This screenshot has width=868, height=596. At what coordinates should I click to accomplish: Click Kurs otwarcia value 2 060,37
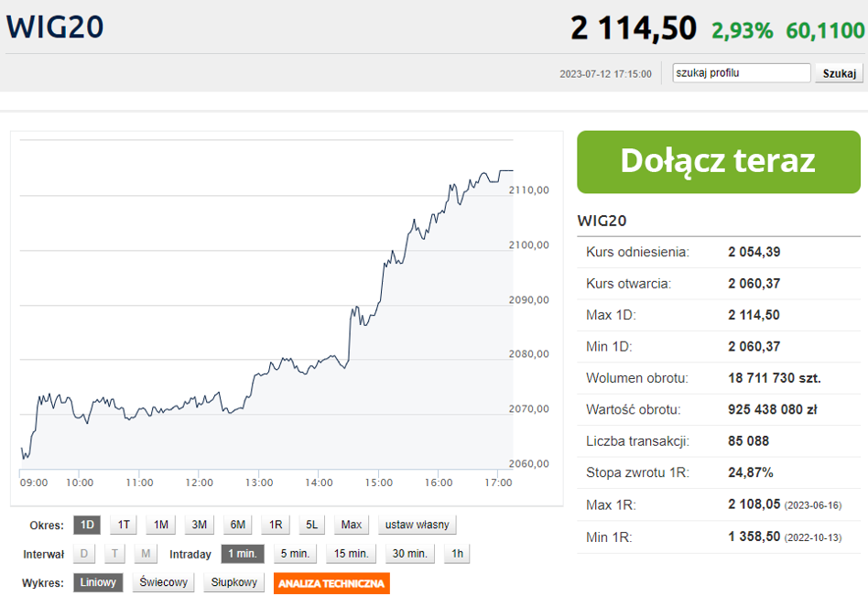point(754,284)
